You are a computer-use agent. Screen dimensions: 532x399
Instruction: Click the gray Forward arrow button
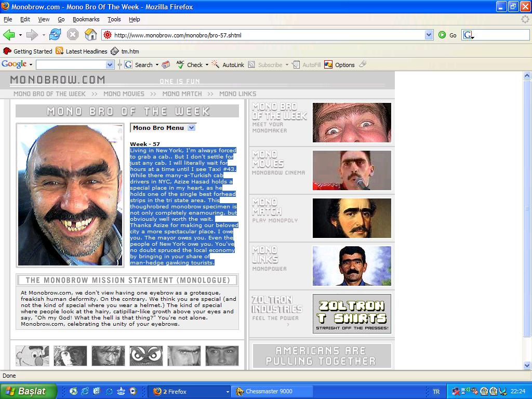32,35
